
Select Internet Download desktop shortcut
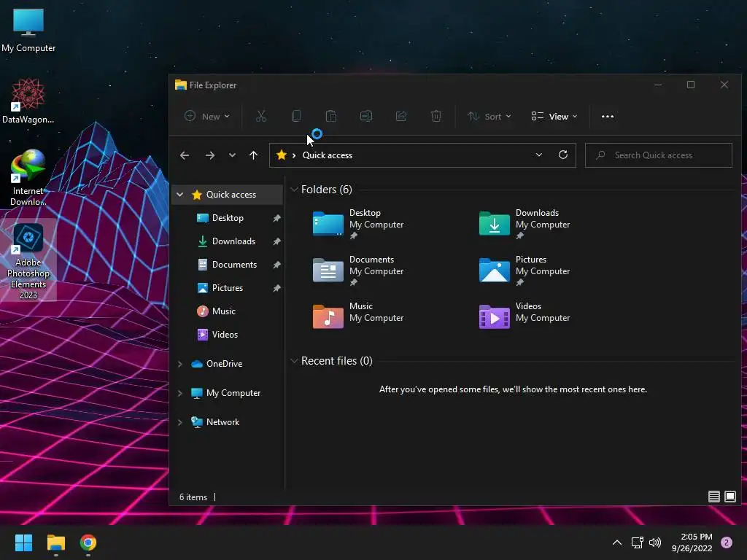(x=28, y=178)
